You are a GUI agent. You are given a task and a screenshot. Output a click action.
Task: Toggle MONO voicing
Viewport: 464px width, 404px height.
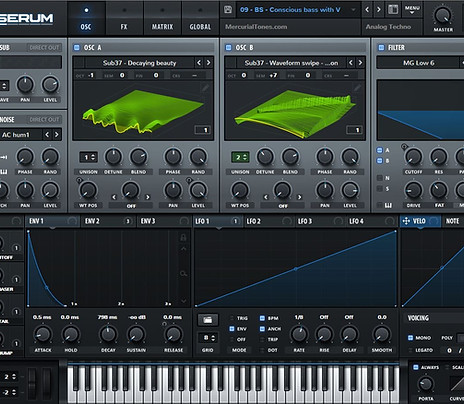click(410, 338)
